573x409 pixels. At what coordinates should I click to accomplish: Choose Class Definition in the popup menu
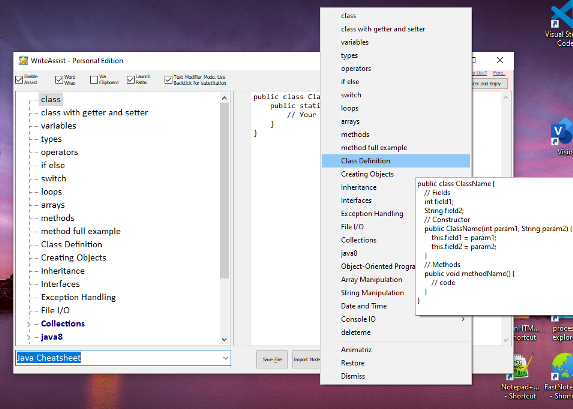coord(396,161)
